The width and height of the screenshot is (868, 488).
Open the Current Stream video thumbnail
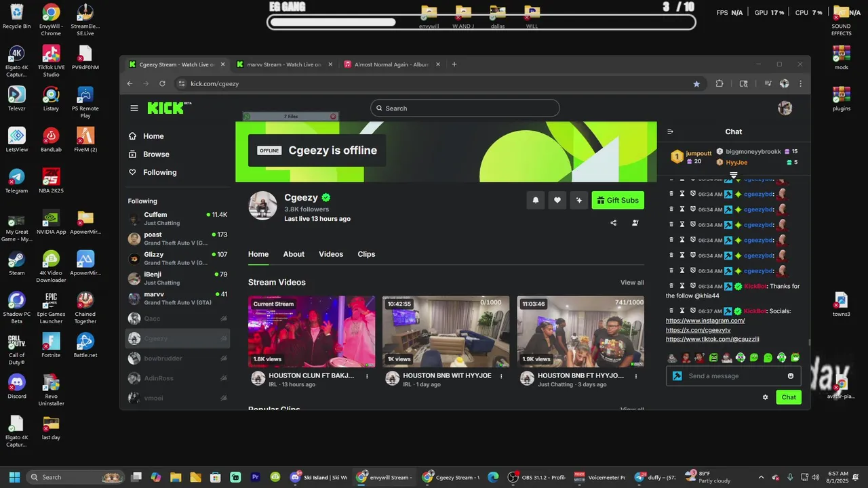311,331
